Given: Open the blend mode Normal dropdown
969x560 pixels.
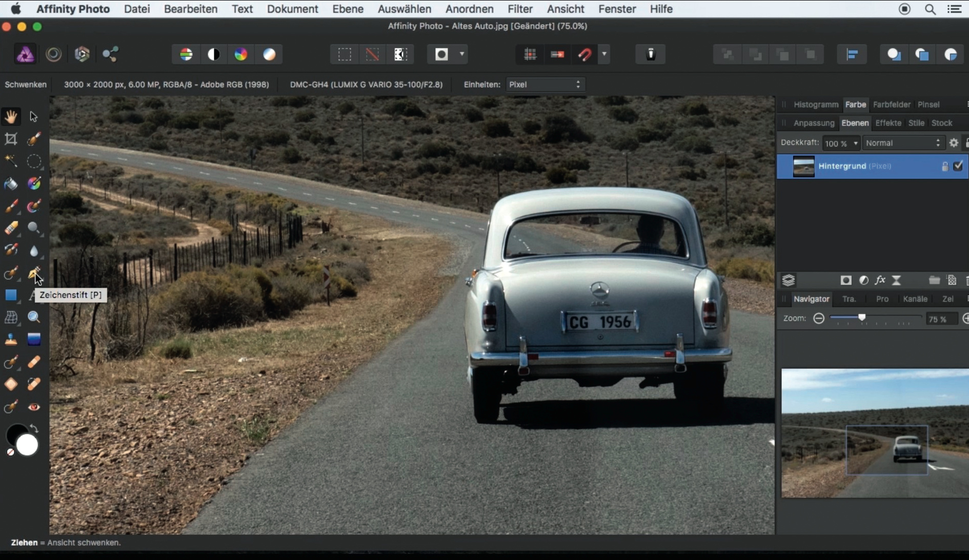Looking at the screenshot, I should pyautogui.click(x=902, y=143).
